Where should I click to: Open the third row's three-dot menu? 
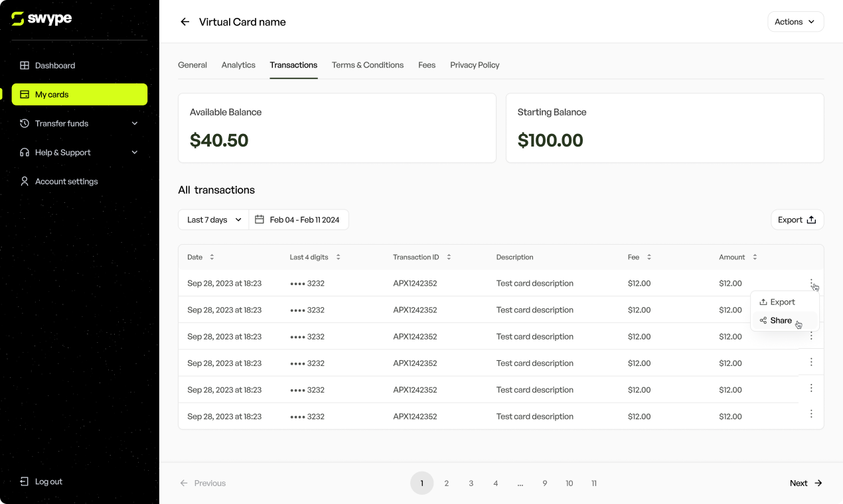click(x=811, y=336)
